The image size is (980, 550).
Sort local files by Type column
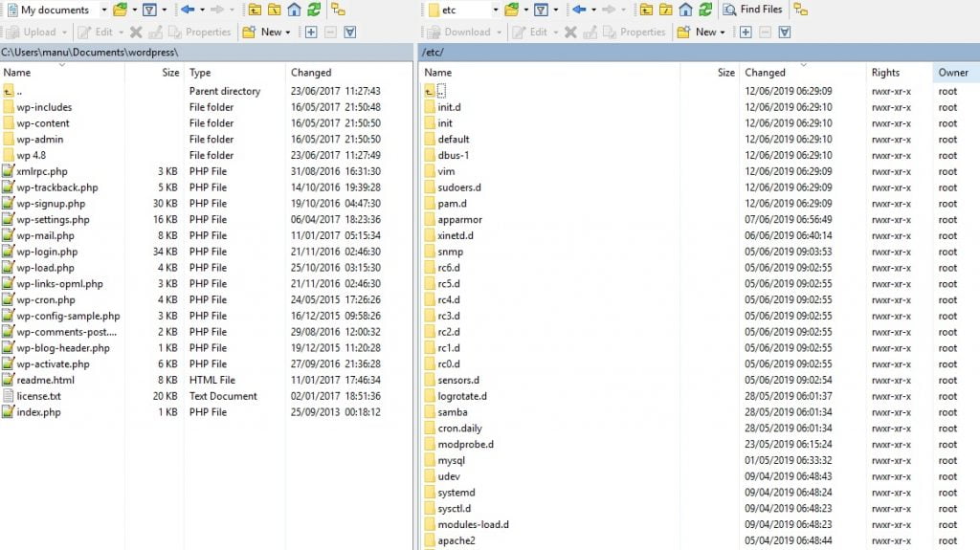click(234, 73)
